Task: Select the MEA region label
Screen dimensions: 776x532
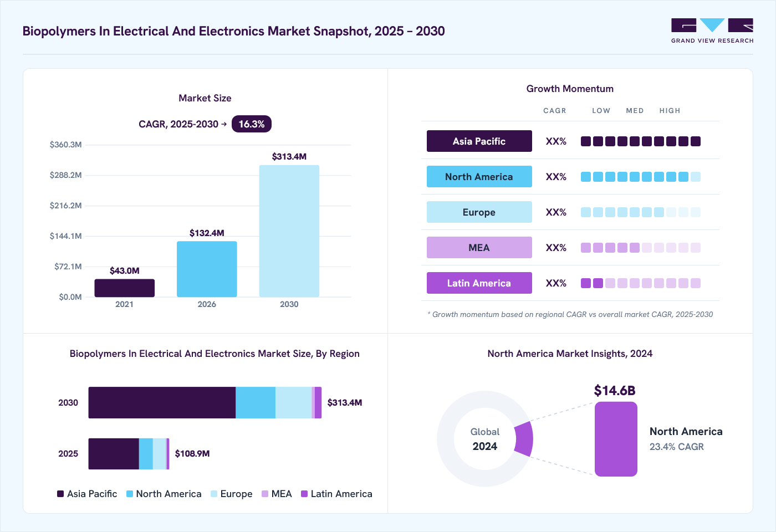Action: tap(479, 248)
